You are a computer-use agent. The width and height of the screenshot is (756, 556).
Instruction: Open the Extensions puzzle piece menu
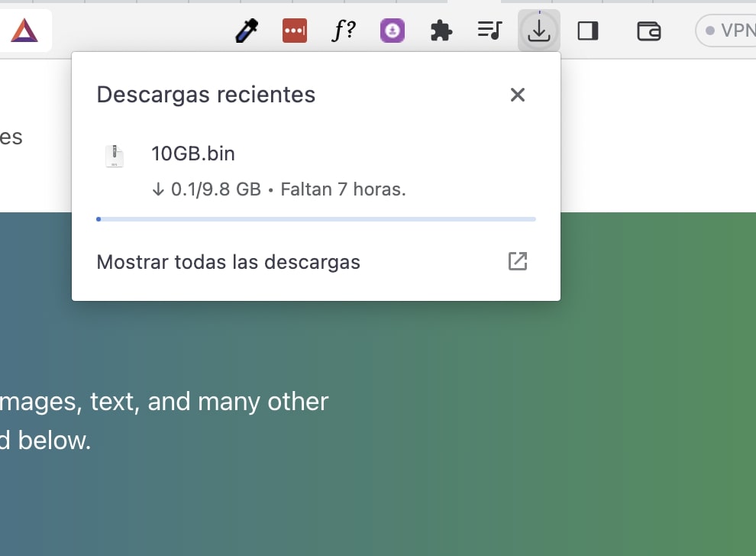(441, 31)
